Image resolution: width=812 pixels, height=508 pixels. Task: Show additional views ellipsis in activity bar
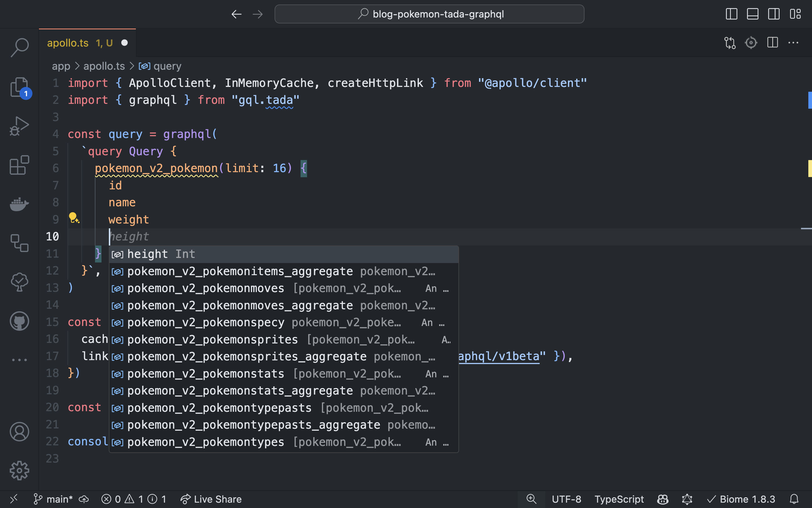click(19, 360)
